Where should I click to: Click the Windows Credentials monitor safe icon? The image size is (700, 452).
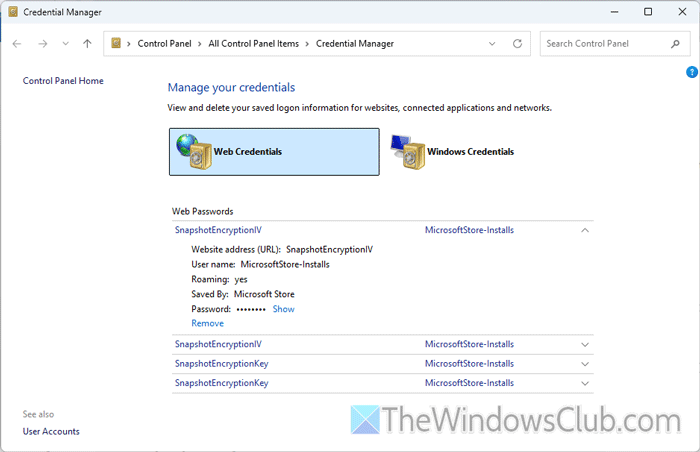pyautogui.click(x=408, y=152)
